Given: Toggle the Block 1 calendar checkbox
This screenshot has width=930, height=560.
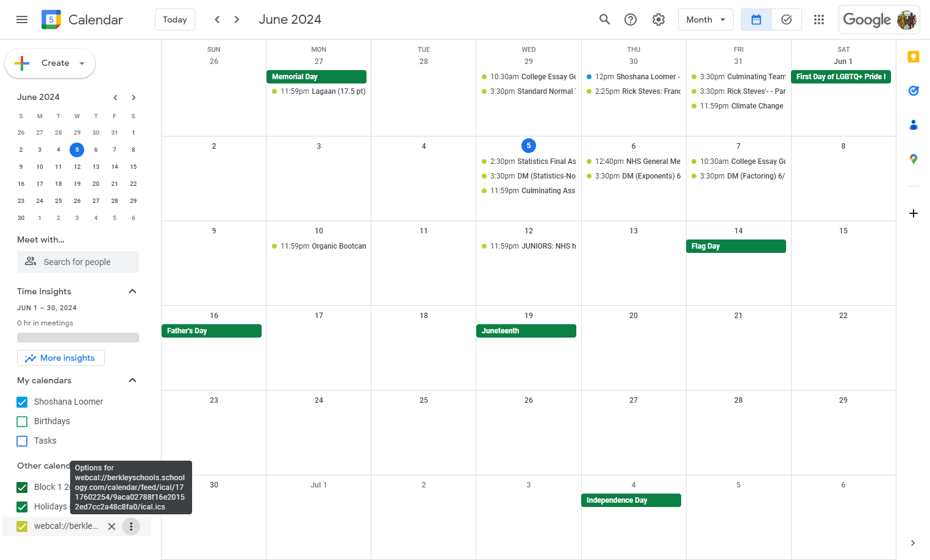Looking at the screenshot, I should click(x=22, y=487).
